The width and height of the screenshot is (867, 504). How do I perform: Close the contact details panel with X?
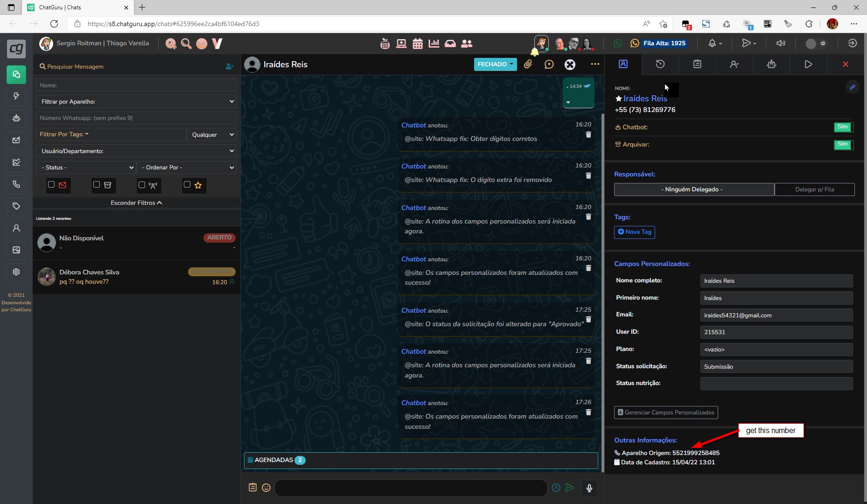coord(846,64)
